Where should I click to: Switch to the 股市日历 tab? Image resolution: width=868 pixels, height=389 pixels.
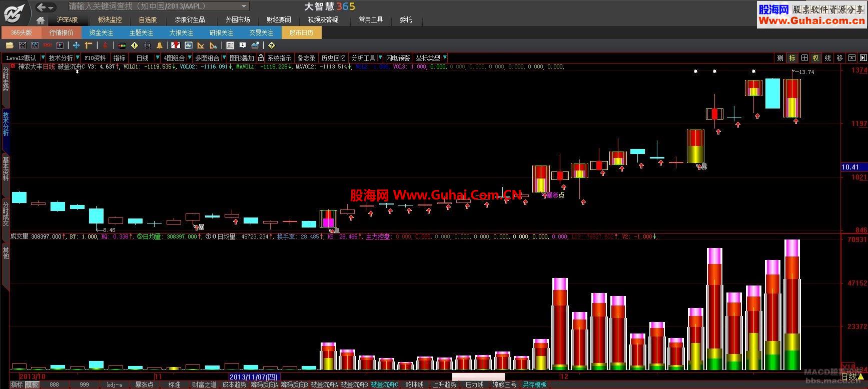[x=301, y=32]
